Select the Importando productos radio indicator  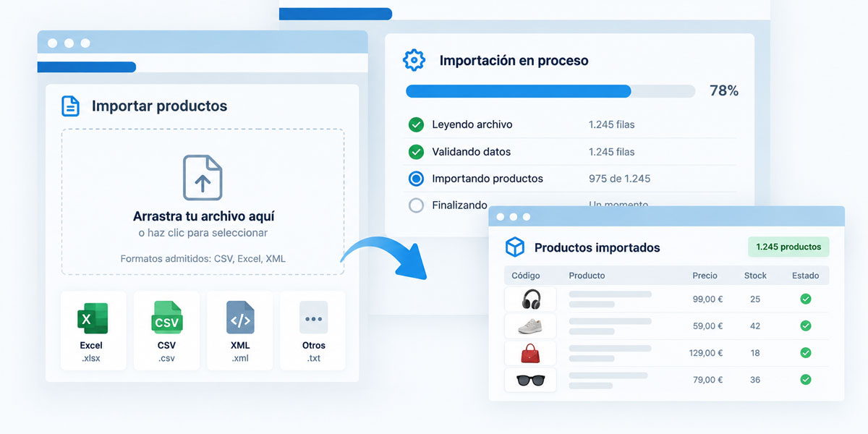click(416, 179)
